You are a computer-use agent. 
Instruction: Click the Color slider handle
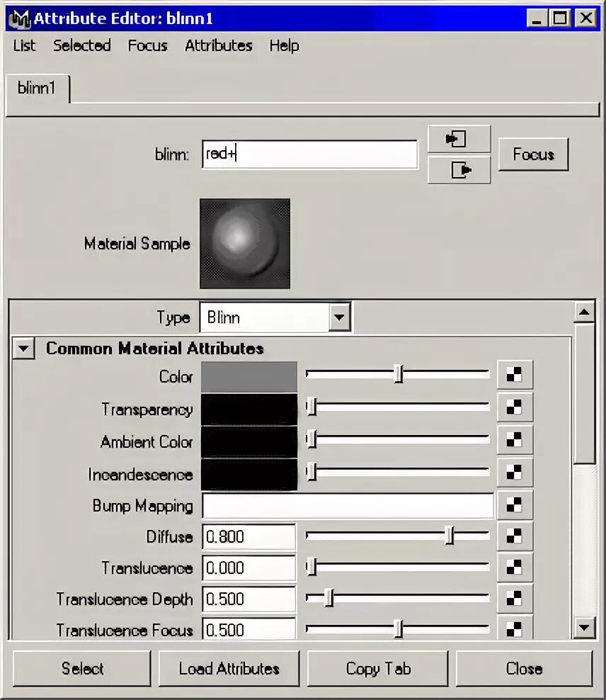pyautogui.click(x=399, y=374)
